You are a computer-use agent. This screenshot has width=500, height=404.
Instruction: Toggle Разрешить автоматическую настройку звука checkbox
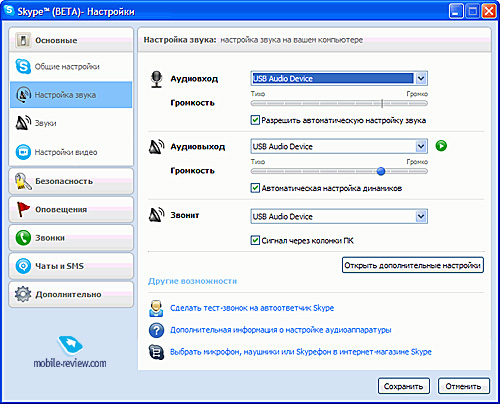[255, 120]
